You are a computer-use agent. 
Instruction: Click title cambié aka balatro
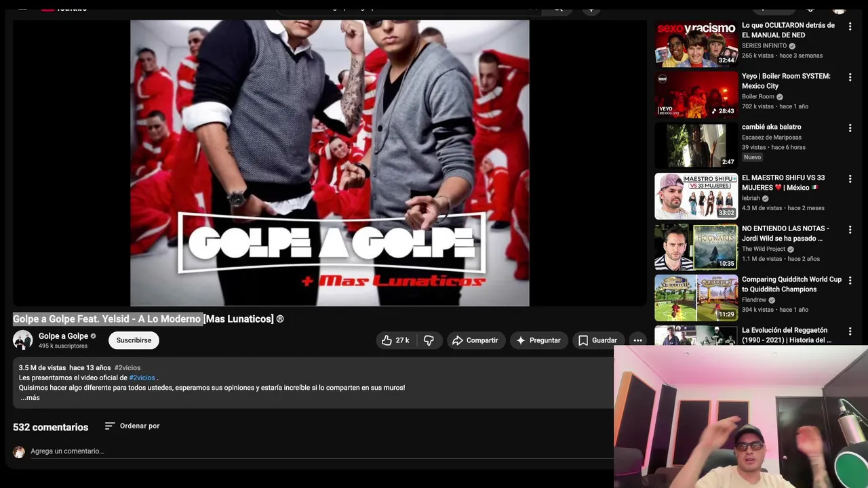click(771, 127)
